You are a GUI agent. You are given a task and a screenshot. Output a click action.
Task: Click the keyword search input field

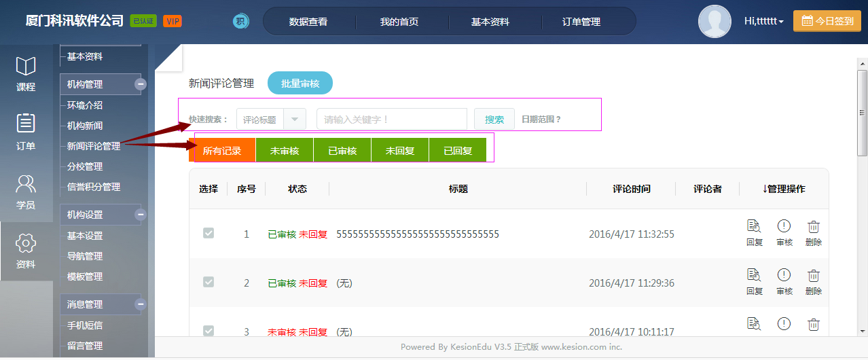point(391,120)
